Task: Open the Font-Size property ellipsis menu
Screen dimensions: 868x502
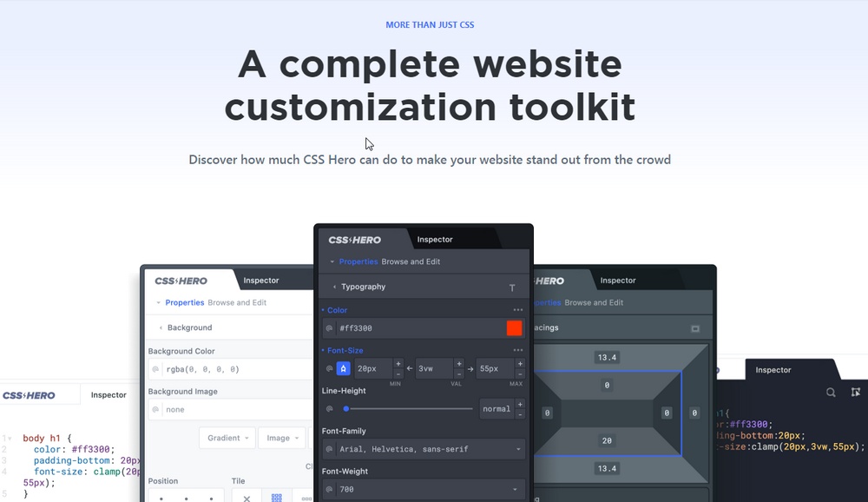Action: click(x=517, y=350)
